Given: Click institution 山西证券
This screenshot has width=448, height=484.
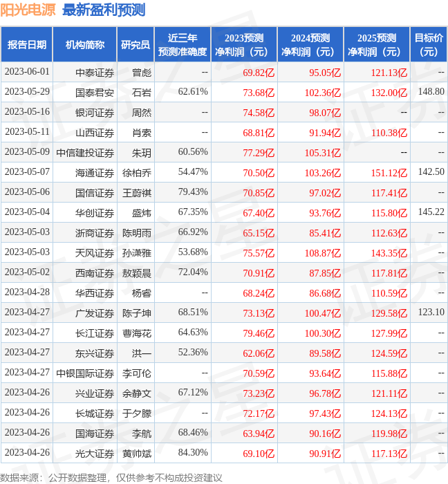Looking at the screenshot, I should click(x=95, y=133).
